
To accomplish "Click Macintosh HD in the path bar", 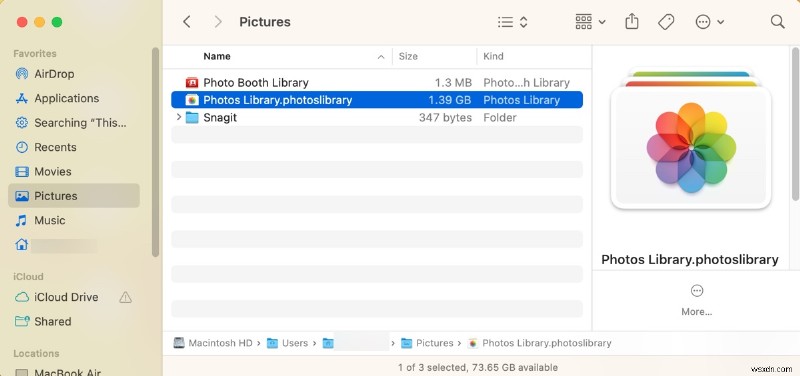I will pos(213,343).
